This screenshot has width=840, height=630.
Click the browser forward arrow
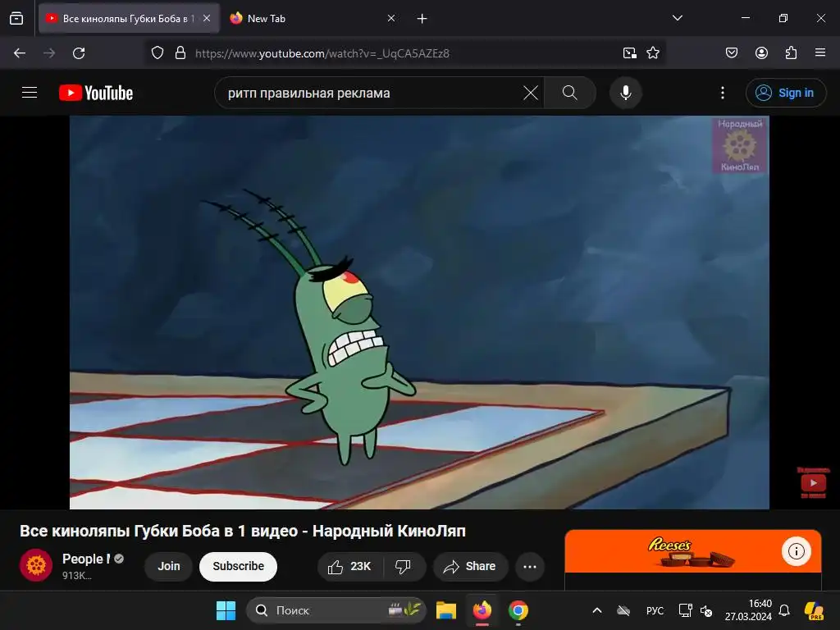click(49, 53)
